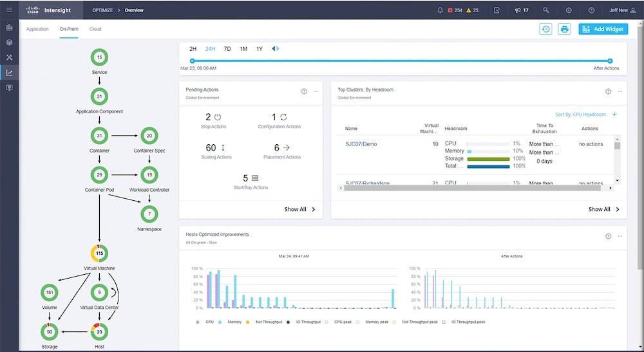Open the hamburger navigation menu

(x=9, y=10)
